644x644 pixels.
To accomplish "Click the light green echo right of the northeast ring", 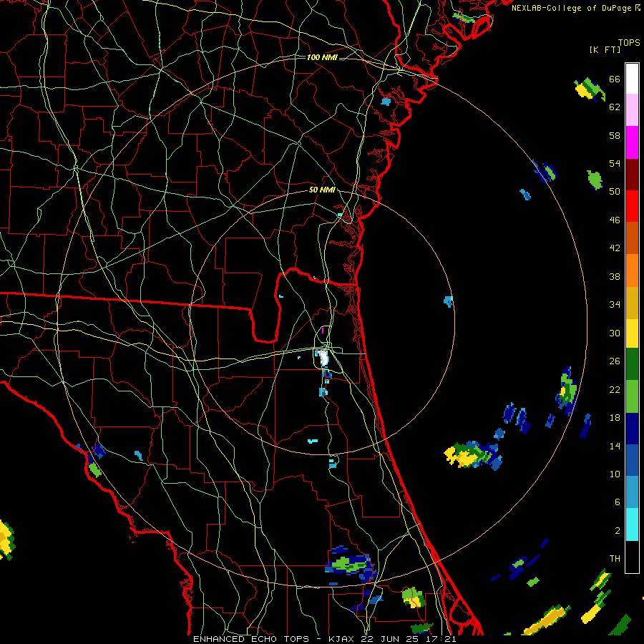I will coord(595,180).
